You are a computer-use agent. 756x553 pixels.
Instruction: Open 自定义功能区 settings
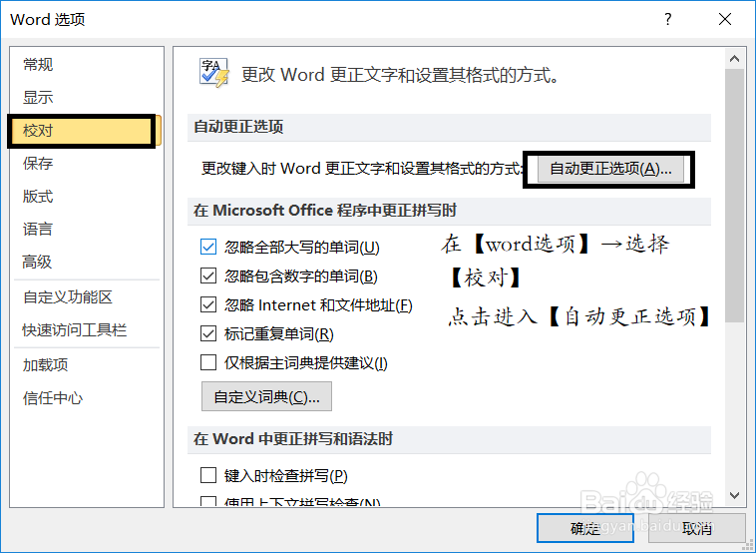[68, 296]
